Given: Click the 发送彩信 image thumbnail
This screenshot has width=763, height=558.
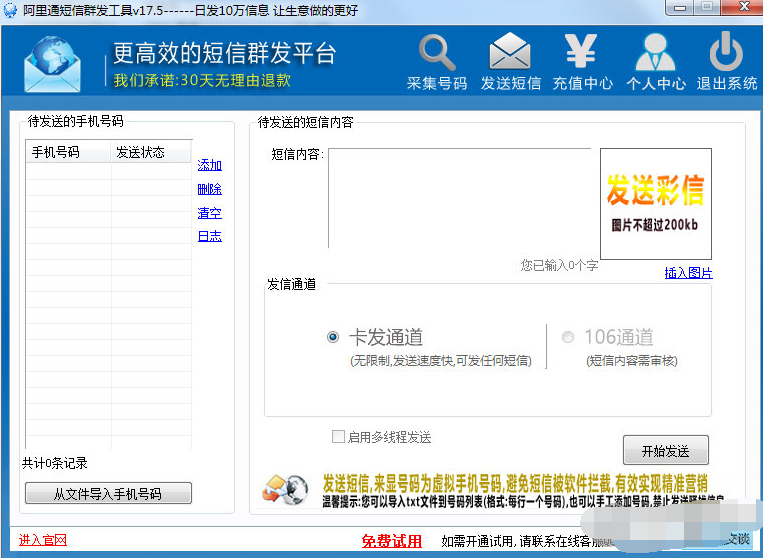Looking at the screenshot, I should (x=655, y=203).
